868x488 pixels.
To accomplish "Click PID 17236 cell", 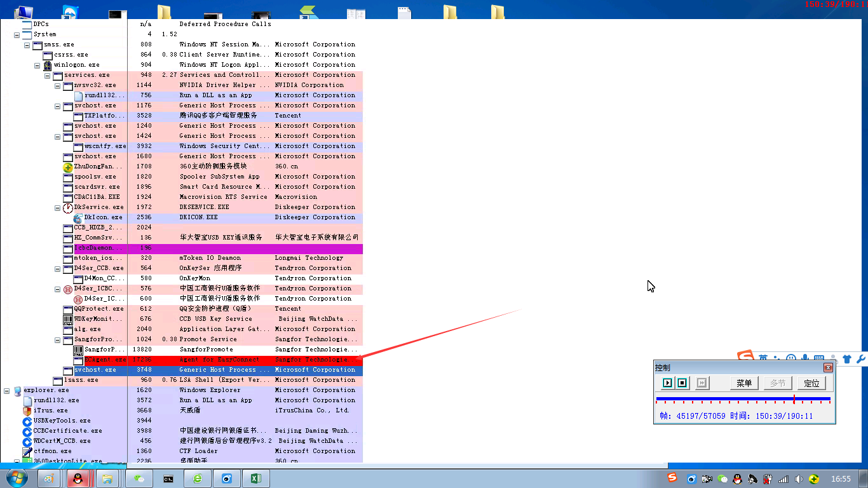I will pyautogui.click(x=142, y=360).
